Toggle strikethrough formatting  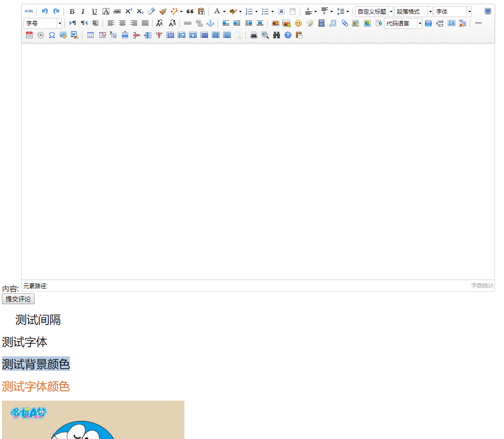[117, 11]
